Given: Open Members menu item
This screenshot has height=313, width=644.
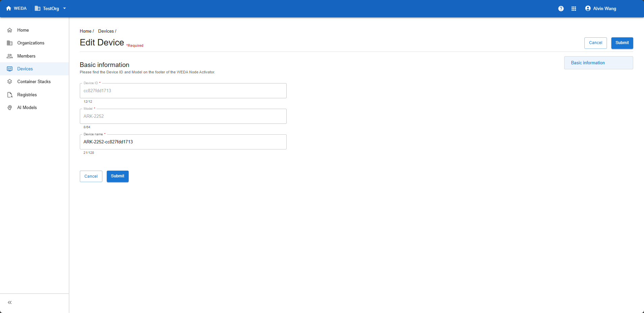Looking at the screenshot, I should [34, 56].
